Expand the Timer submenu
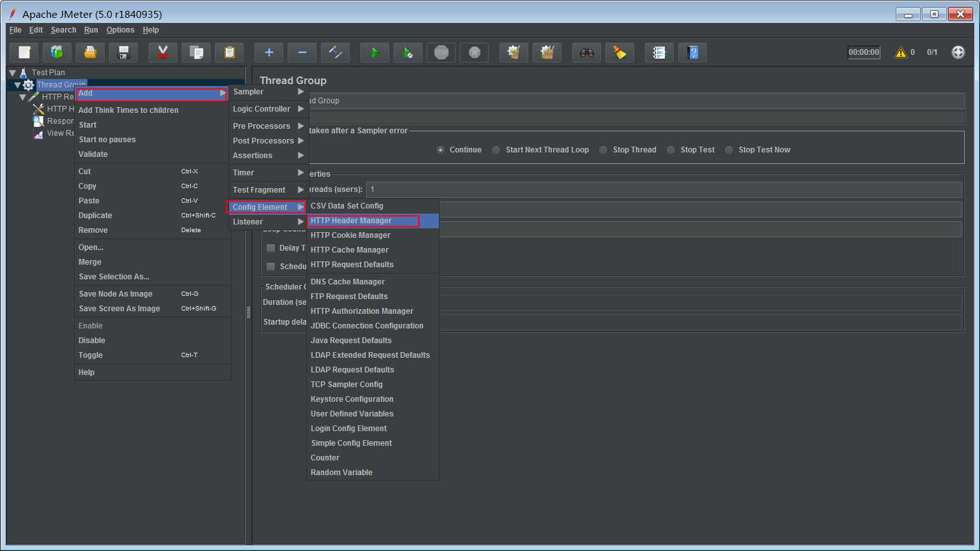The width and height of the screenshot is (980, 551). click(269, 173)
